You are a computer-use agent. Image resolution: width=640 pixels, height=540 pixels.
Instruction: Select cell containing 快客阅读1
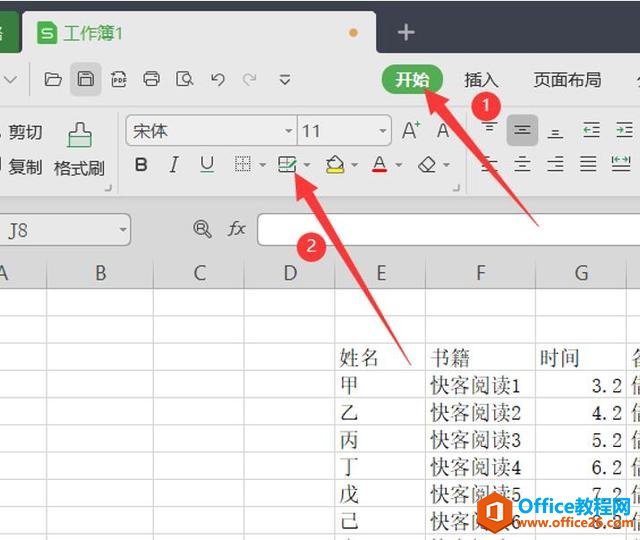point(481,385)
